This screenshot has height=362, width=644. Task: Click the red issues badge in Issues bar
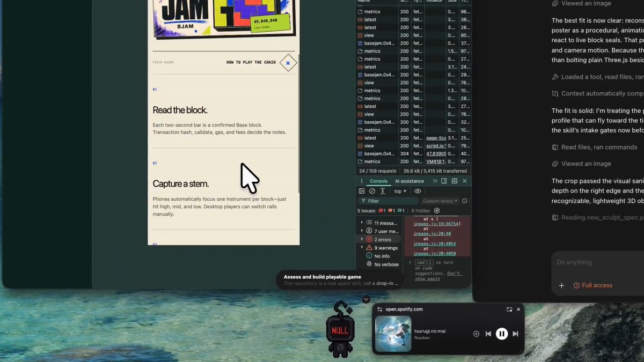(383, 211)
